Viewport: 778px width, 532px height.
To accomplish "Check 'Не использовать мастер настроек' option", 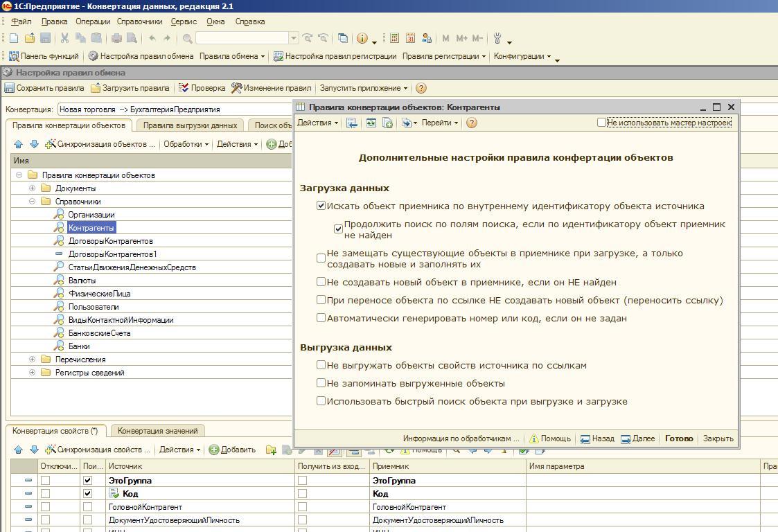I will coord(601,123).
